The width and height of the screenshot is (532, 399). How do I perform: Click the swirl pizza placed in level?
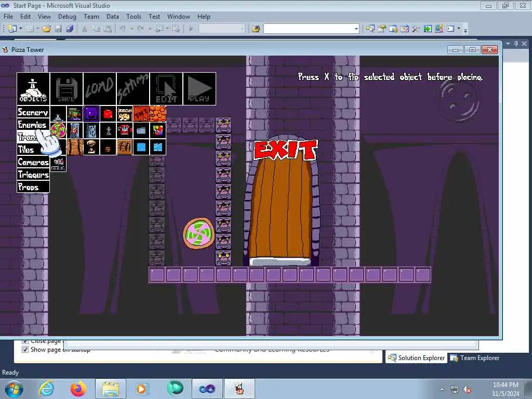[x=199, y=234]
